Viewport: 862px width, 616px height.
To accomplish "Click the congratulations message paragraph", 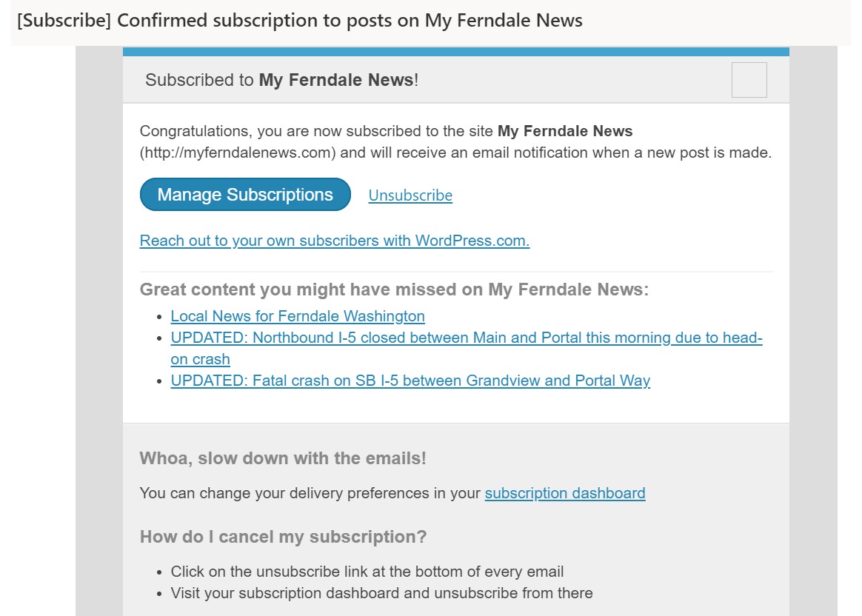I will 455,141.
